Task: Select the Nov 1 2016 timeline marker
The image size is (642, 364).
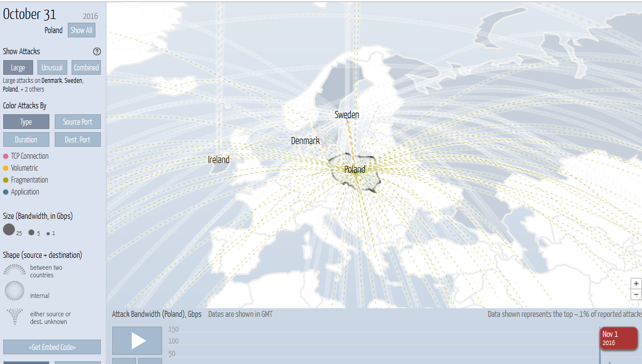Action: click(619, 338)
